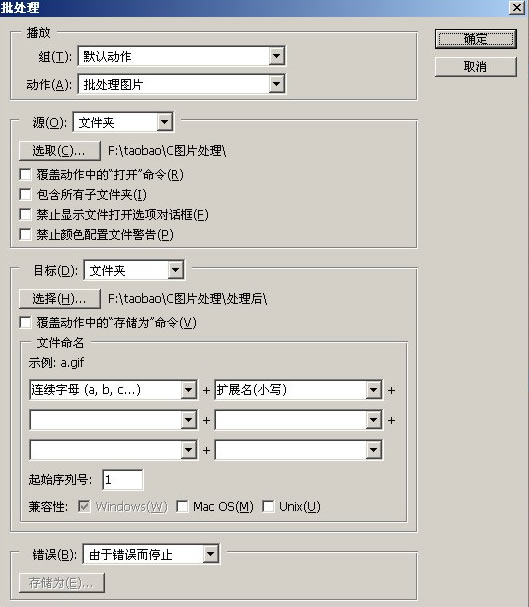
Task: Enable Unix compatibility checkbox
Action: 268,506
